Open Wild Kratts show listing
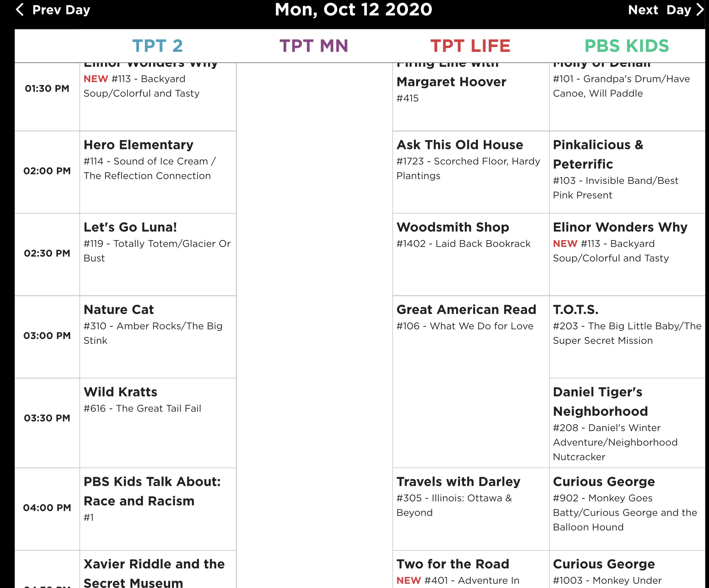709x588 pixels. click(x=121, y=392)
